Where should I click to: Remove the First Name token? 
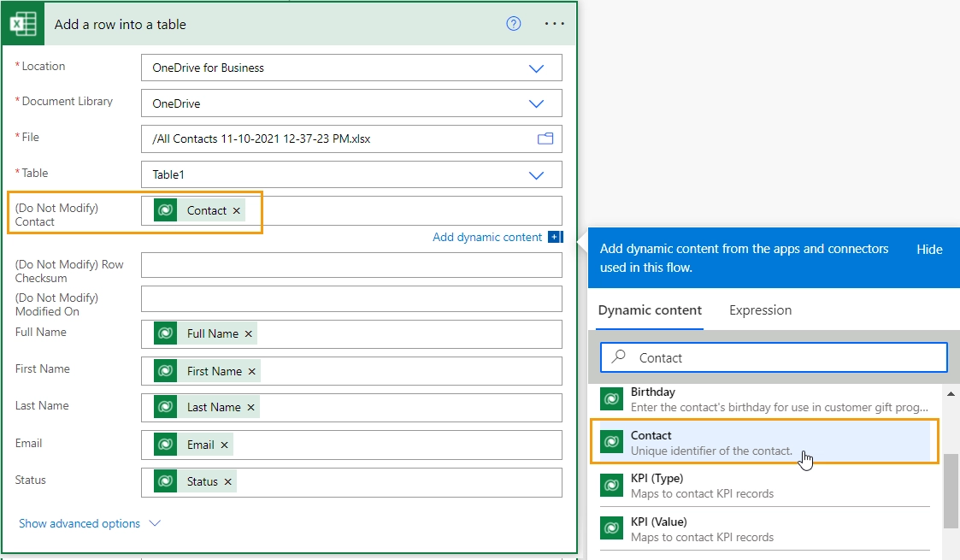(x=251, y=372)
